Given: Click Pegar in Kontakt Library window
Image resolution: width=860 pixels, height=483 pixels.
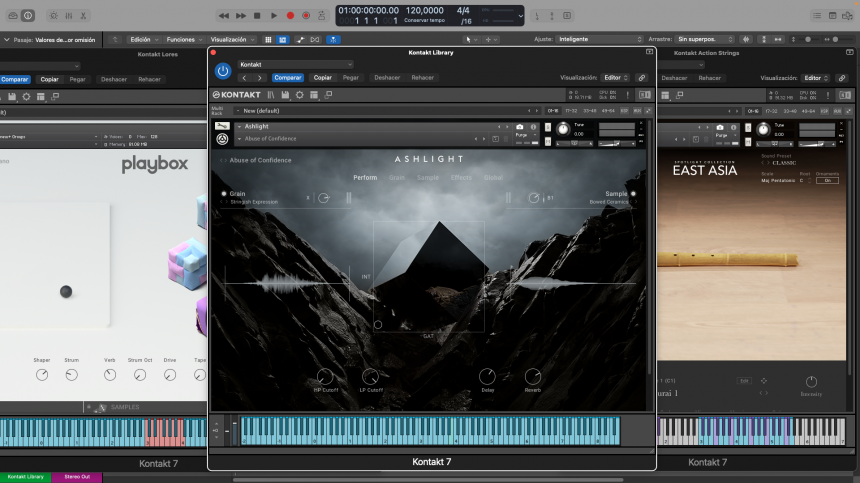Looking at the screenshot, I should 350,78.
